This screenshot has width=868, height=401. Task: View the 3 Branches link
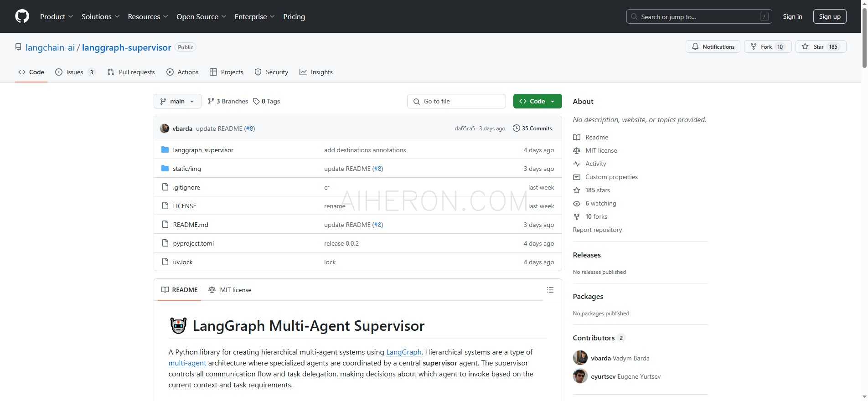pos(227,101)
